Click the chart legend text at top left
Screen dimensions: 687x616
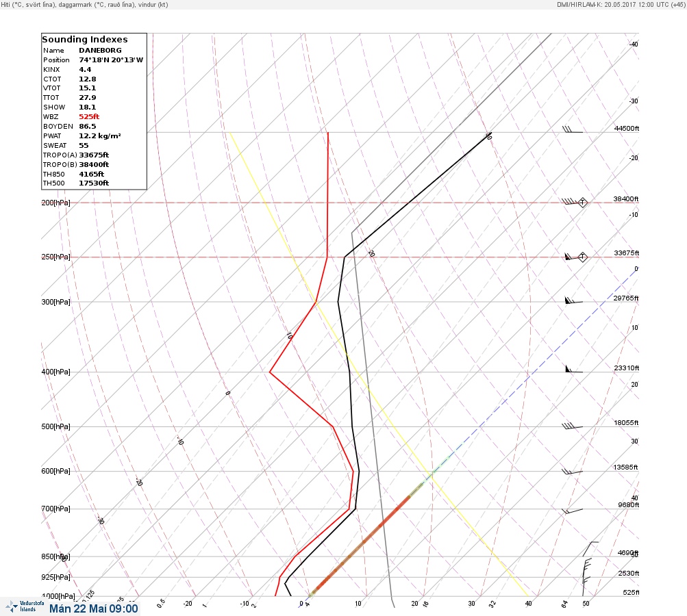pos(84,4)
